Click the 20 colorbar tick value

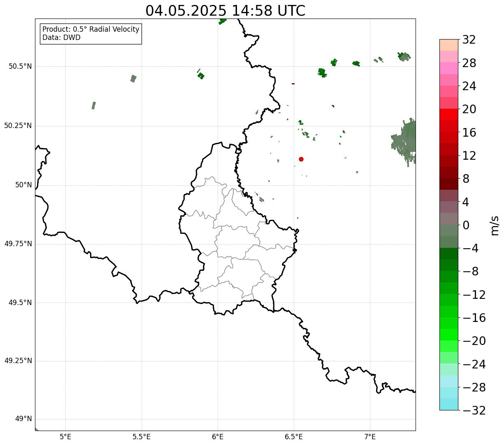coord(469,110)
